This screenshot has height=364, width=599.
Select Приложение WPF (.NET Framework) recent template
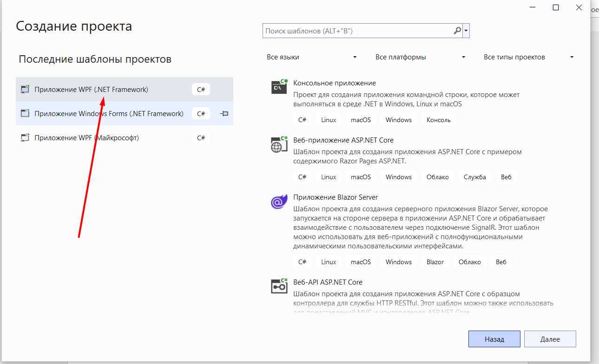[x=125, y=90]
